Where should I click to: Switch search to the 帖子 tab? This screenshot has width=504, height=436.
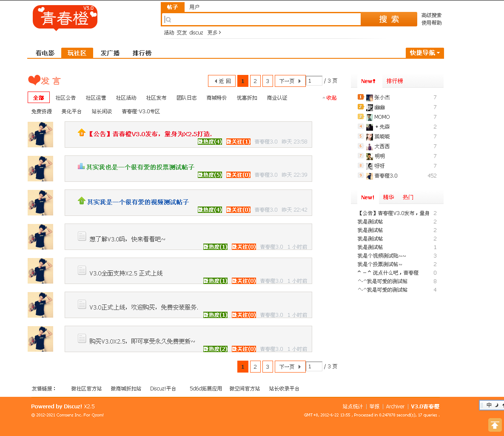tap(172, 7)
